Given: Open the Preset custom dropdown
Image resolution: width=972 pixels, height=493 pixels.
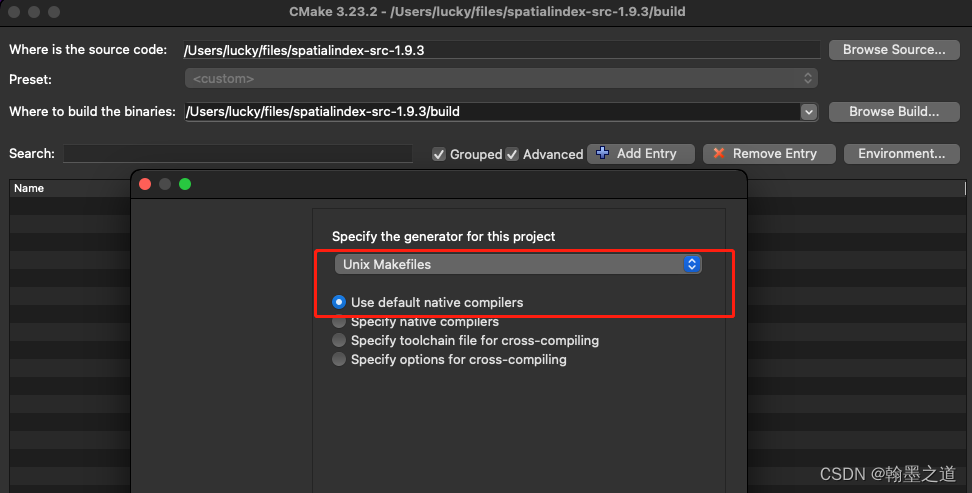Looking at the screenshot, I should (501, 78).
